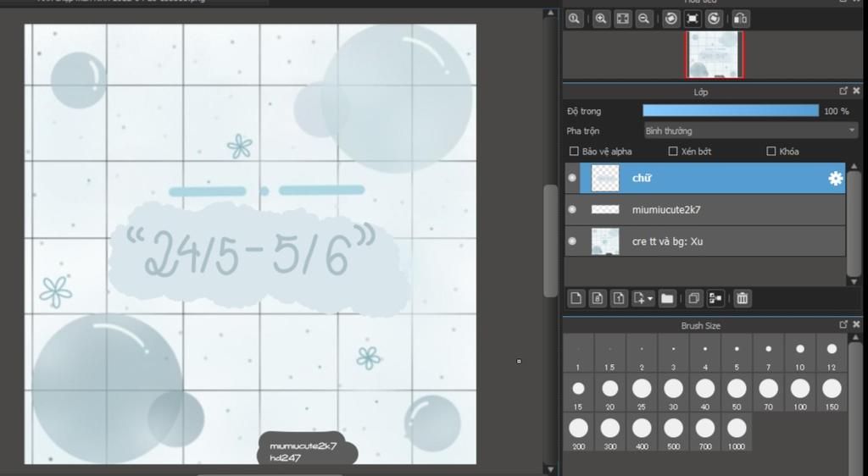
Task: Create a new layer folder
Action: [x=667, y=298]
